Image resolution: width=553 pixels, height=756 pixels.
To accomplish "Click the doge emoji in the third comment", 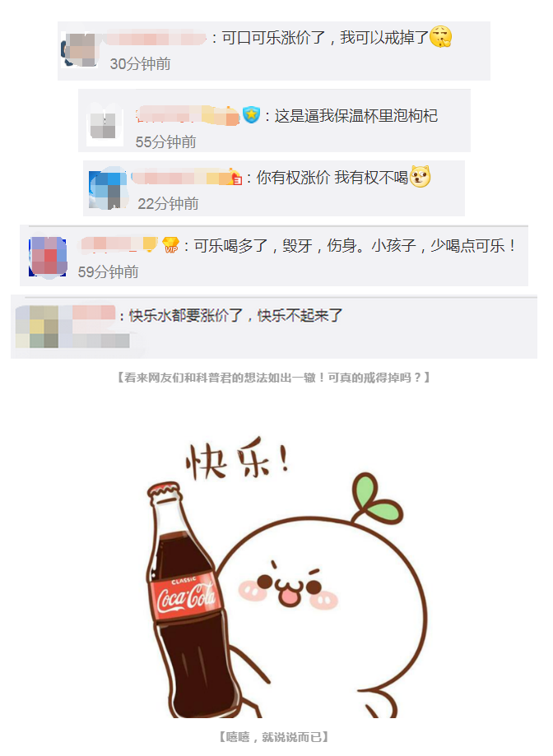I will pos(420,177).
